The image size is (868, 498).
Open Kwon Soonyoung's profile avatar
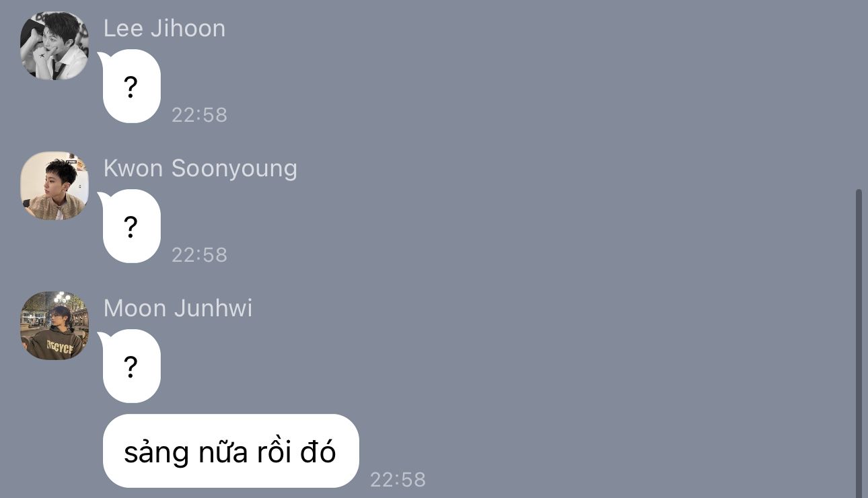click(x=55, y=186)
